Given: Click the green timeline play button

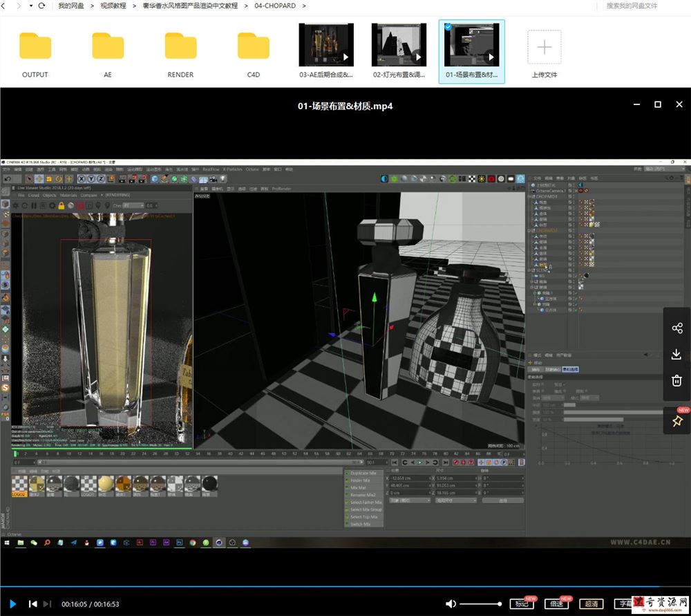Looking at the screenshot, I should click(x=419, y=462).
